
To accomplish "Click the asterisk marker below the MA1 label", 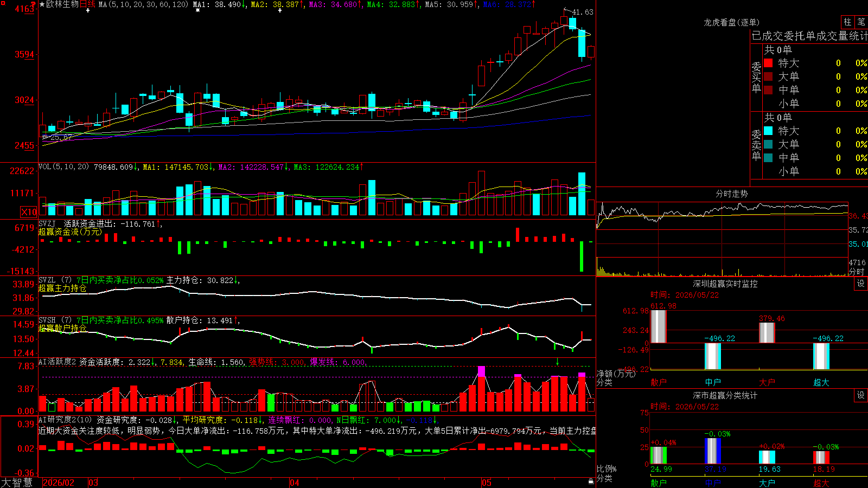I will tap(197, 10).
